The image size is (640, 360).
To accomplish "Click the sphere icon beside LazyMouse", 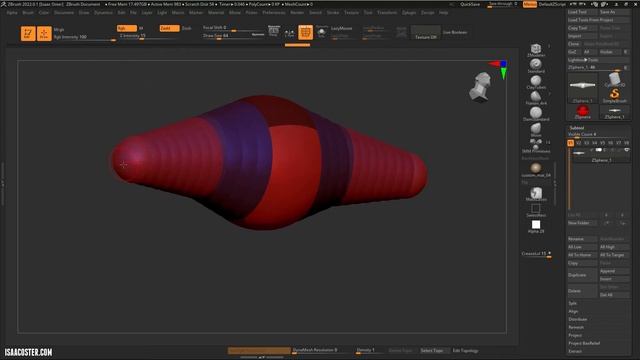I will [x=322, y=32].
